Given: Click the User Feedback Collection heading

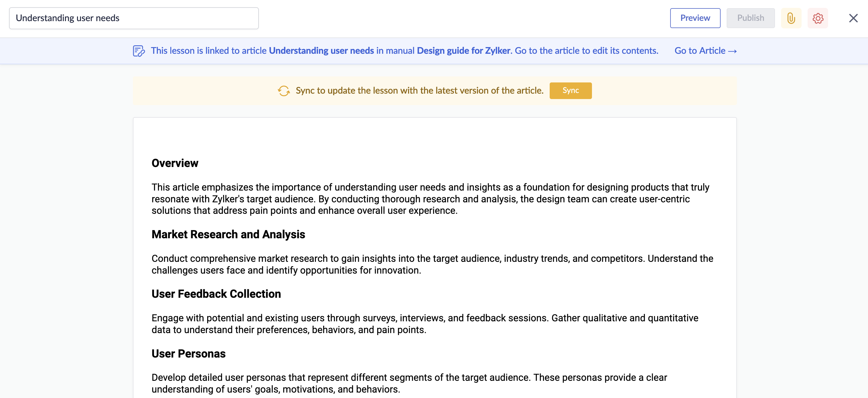Looking at the screenshot, I should point(216,294).
